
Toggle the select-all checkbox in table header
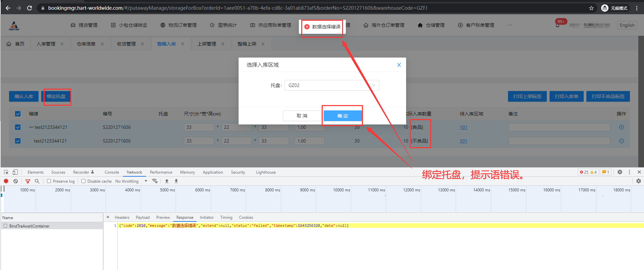coord(18,114)
